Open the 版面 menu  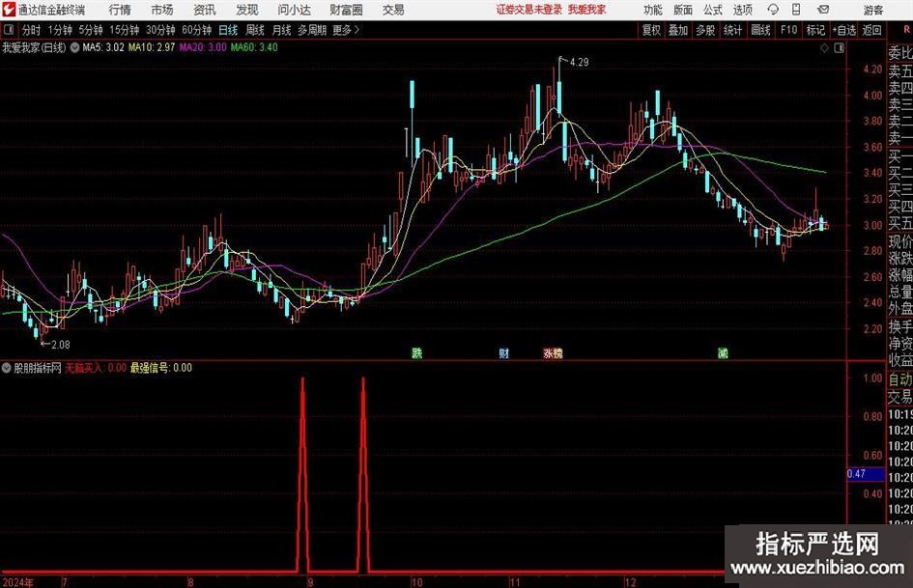(x=682, y=10)
